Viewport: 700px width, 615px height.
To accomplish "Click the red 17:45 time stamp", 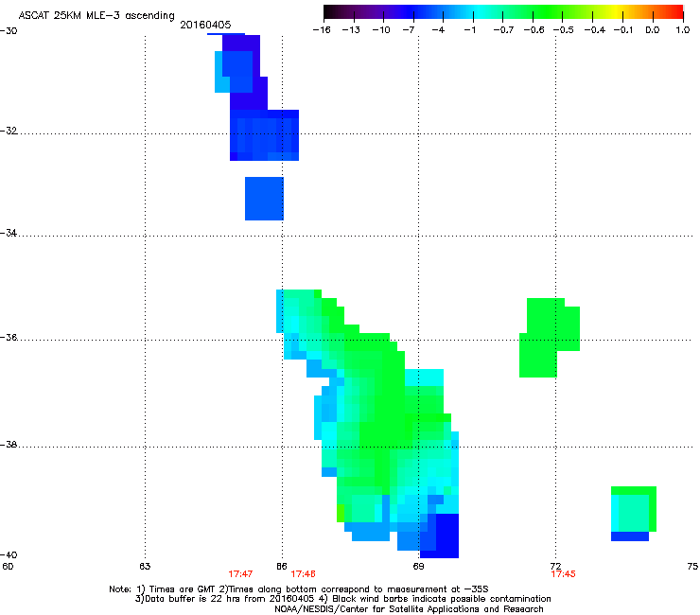I will click(564, 574).
